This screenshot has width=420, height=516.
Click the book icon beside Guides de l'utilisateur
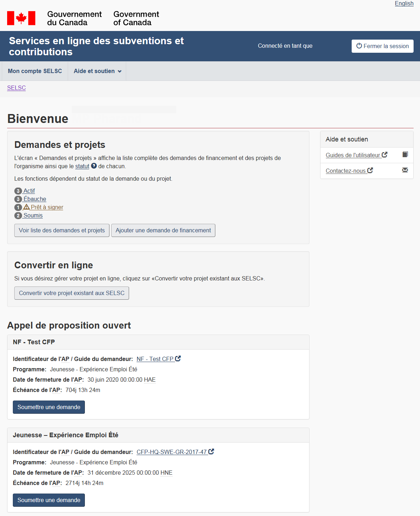click(x=405, y=155)
